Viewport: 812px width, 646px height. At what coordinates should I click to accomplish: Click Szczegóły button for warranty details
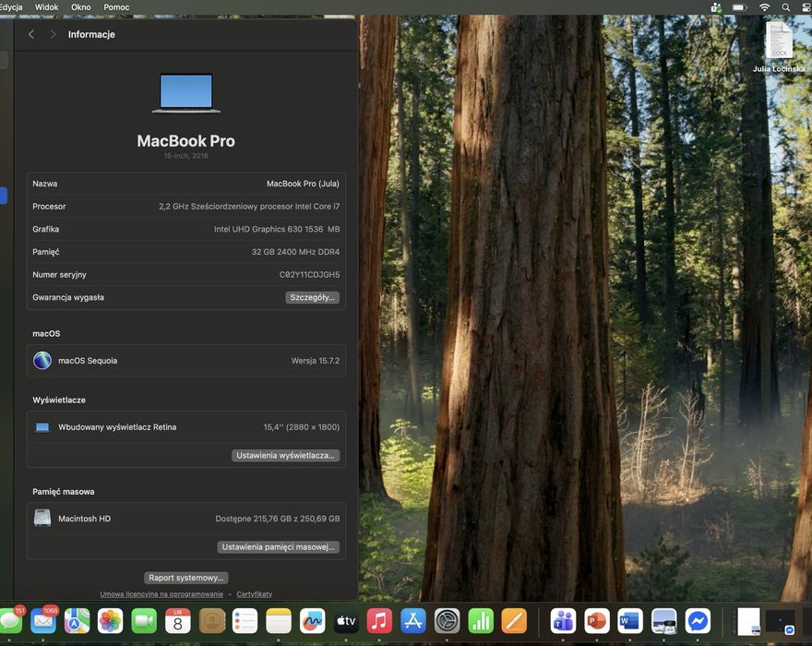[312, 297]
